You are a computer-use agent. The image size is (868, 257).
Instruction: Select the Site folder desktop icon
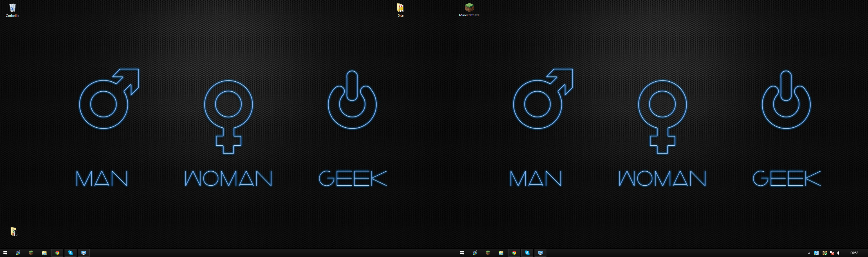(400, 10)
